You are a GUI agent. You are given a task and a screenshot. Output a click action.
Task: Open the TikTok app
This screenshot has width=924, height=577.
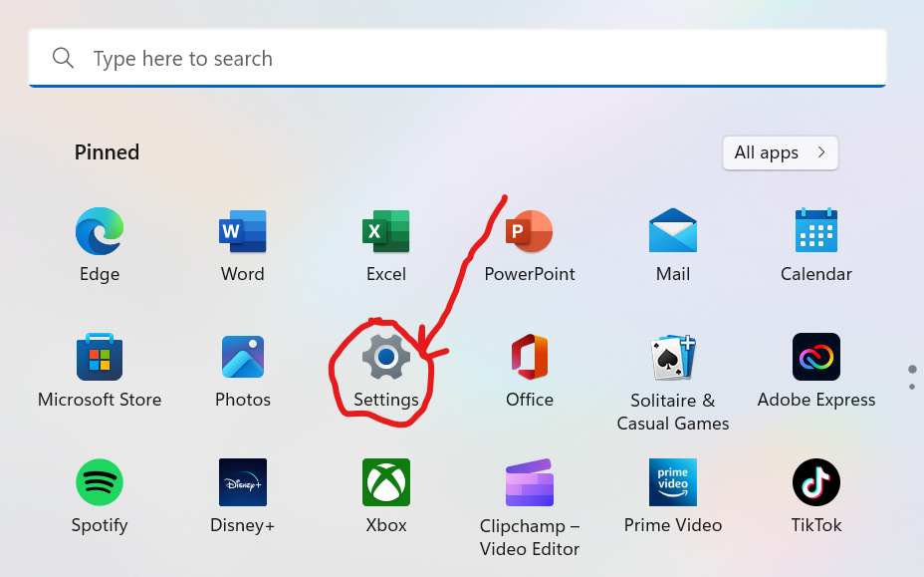pos(816,482)
